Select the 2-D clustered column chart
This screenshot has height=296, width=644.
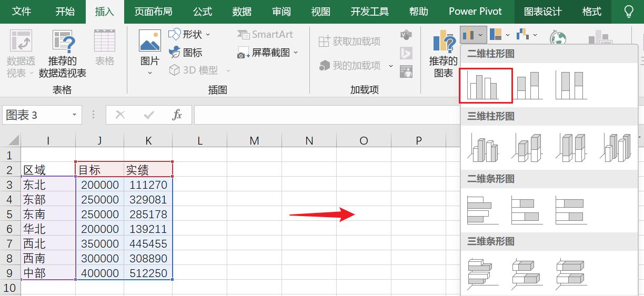coord(486,86)
